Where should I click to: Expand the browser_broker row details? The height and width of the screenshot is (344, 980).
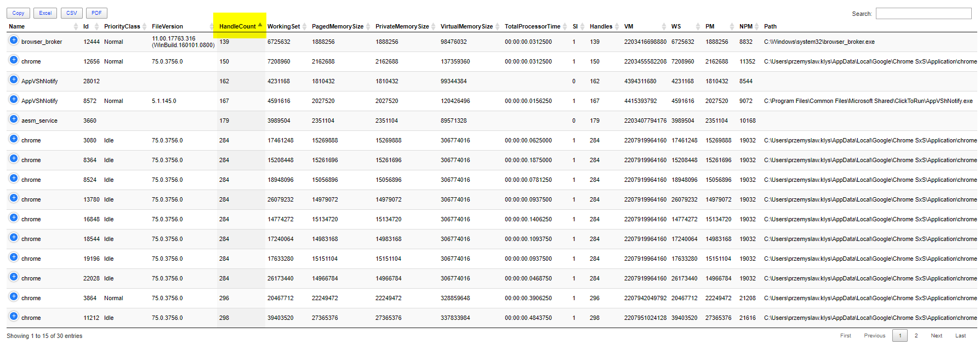14,40
